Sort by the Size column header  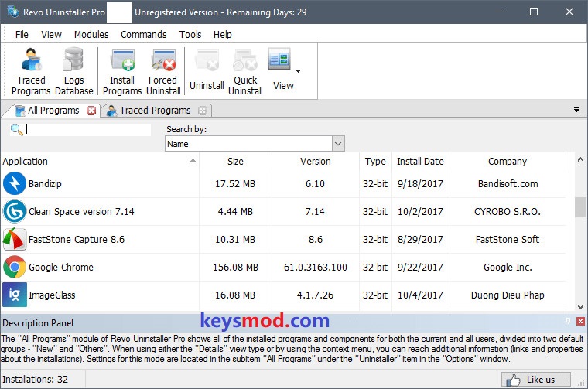(235, 161)
